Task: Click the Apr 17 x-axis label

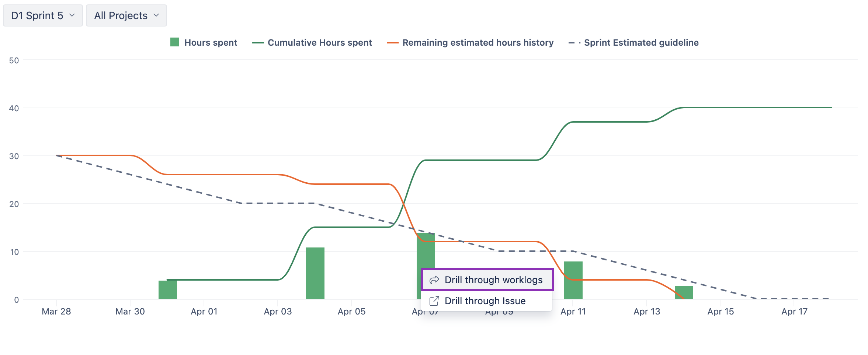Action: coord(794,312)
